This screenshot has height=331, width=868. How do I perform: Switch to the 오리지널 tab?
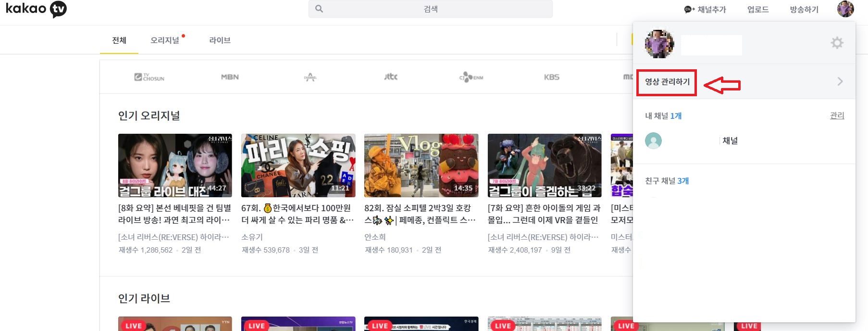coord(165,40)
